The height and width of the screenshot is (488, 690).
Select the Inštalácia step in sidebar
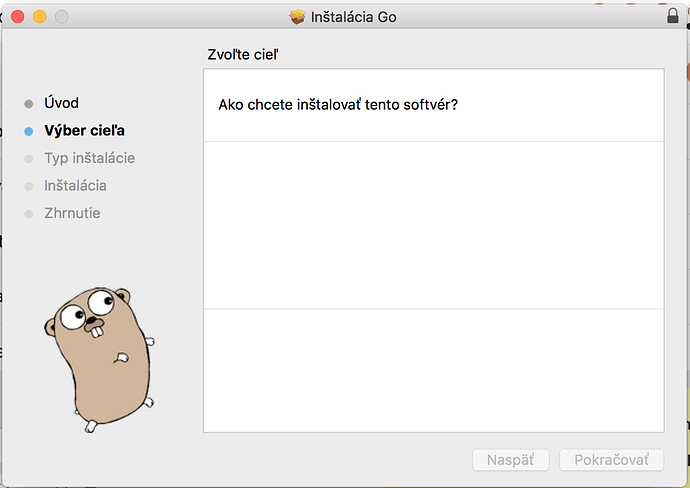point(75,186)
